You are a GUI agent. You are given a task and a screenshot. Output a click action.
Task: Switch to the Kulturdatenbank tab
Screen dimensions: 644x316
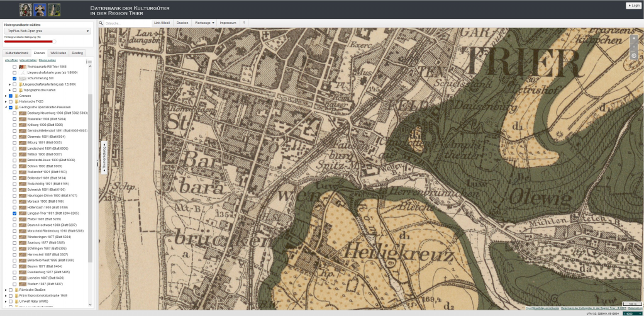coord(17,53)
